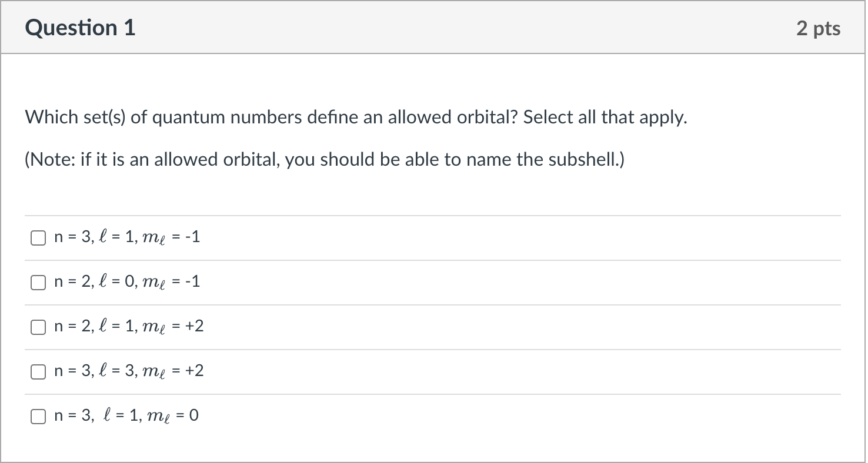Click the answer text n = 3, ℓ = 3, mℓ = +2

tap(129, 371)
